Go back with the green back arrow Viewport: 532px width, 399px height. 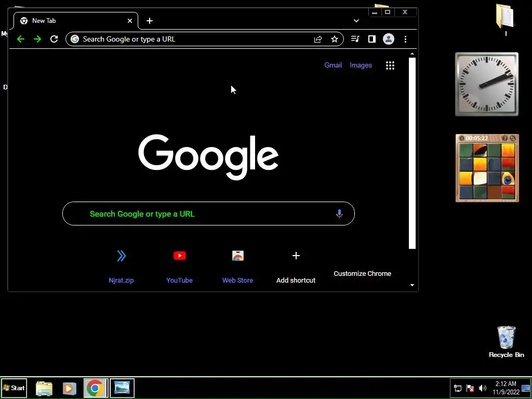(21, 39)
